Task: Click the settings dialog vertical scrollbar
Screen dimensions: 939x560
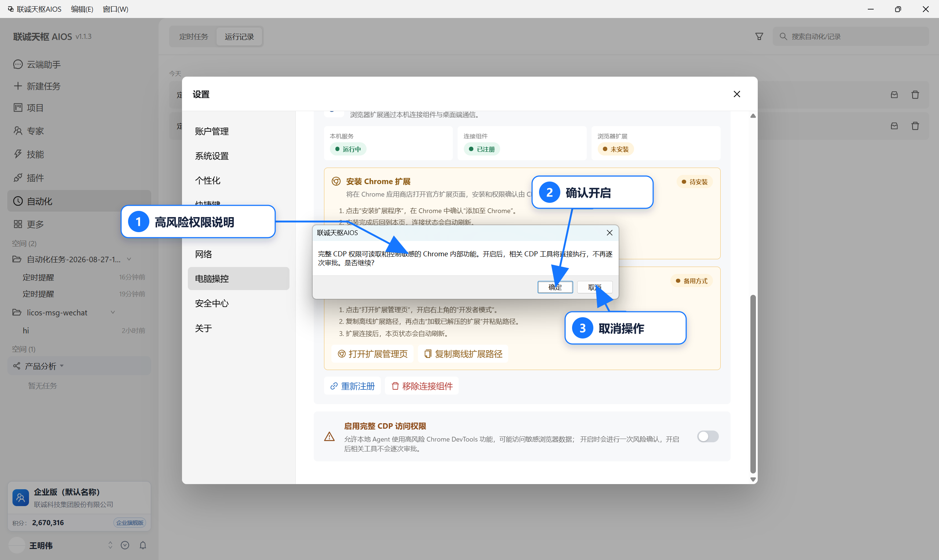Action: click(753, 384)
